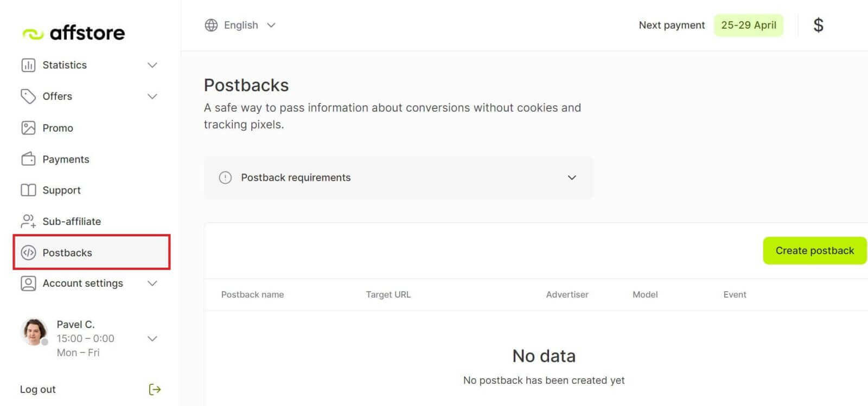This screenshot has width=868, height=406.
Task: Open the English language dropdown
Action: 240,25
